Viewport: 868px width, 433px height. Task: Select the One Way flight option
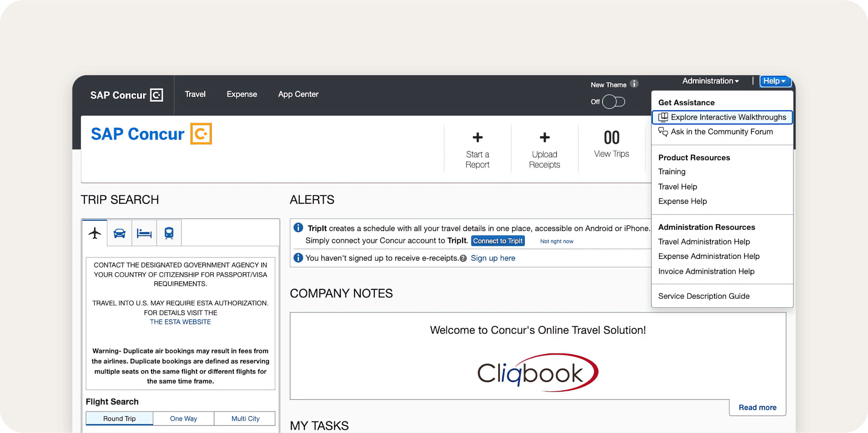183,418
